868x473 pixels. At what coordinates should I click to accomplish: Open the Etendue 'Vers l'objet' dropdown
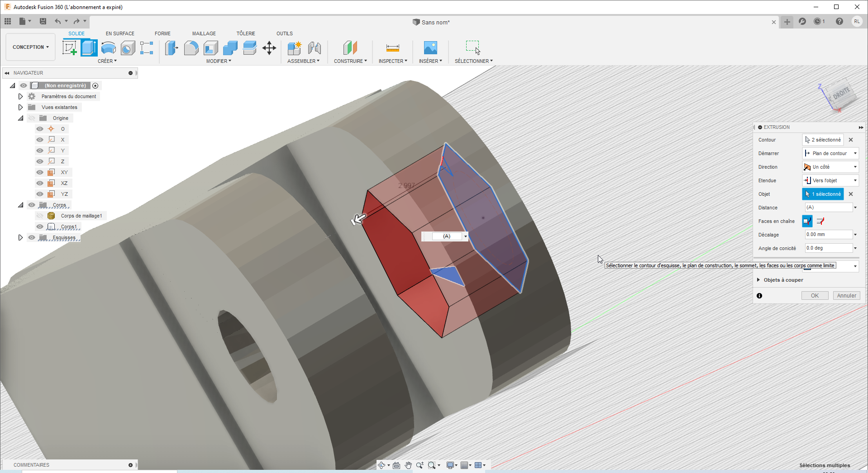(830, 180)
